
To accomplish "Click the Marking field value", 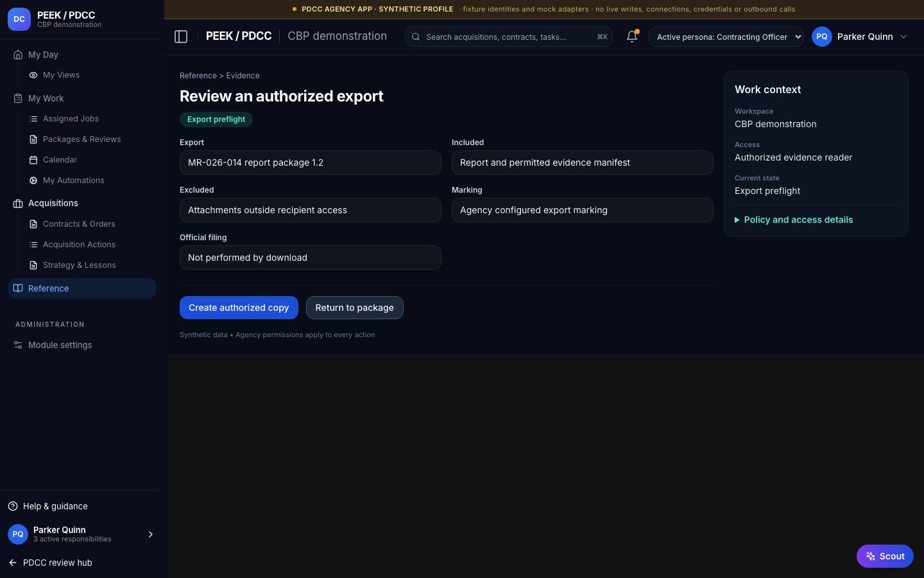I will click(583, 210).
